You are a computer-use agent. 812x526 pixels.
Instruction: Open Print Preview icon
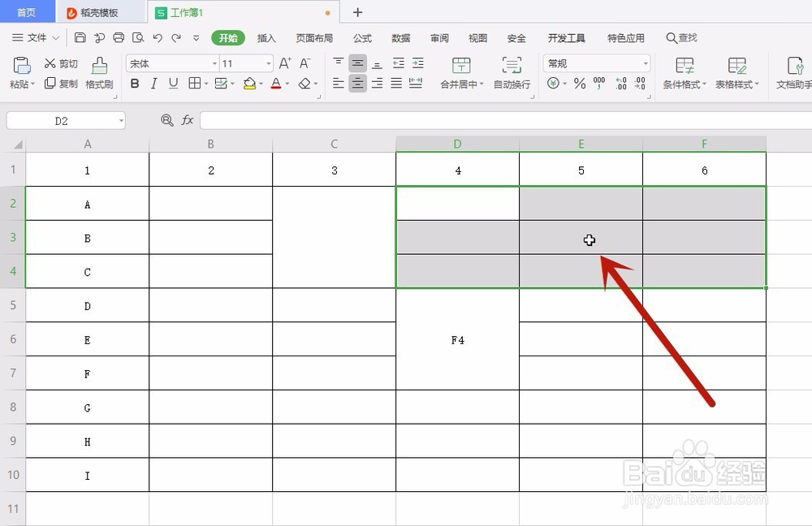[138, 37]
